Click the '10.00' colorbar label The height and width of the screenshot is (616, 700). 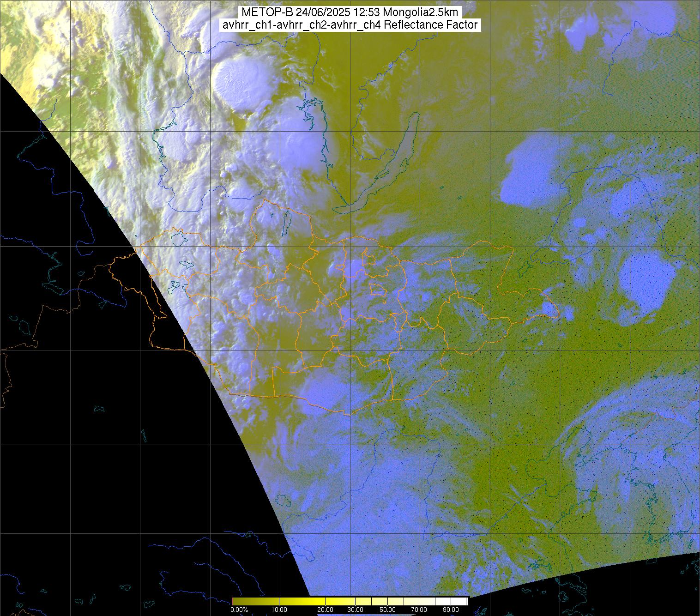click(279, 610)
